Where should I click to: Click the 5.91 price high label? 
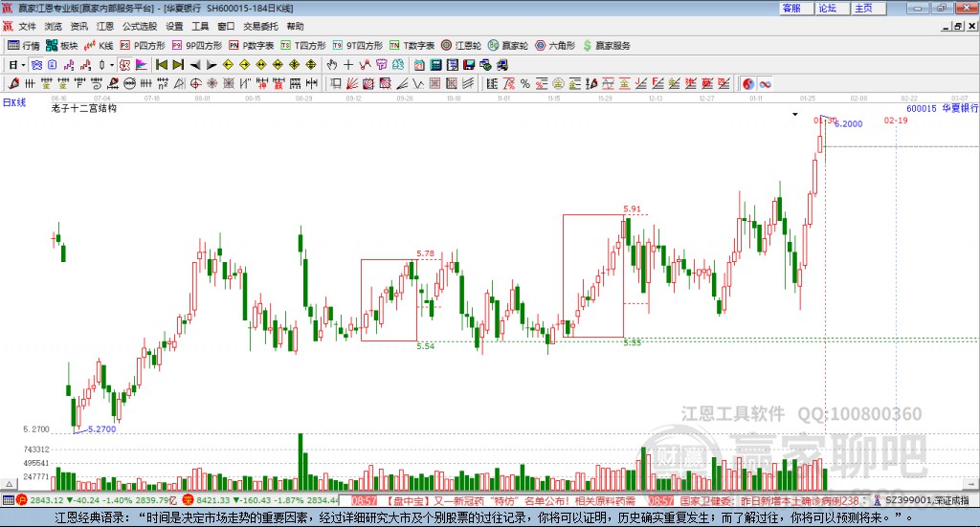tap(632, 209)
